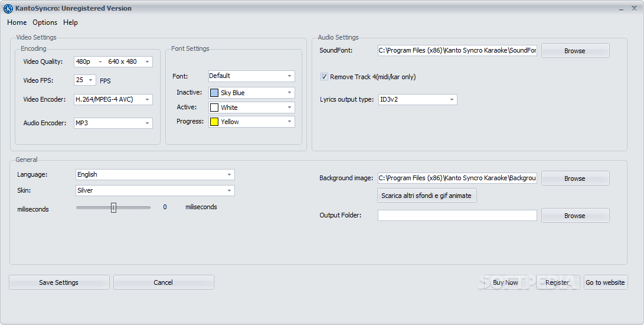
Task: Open the Home menu
Action: [17, 22]
